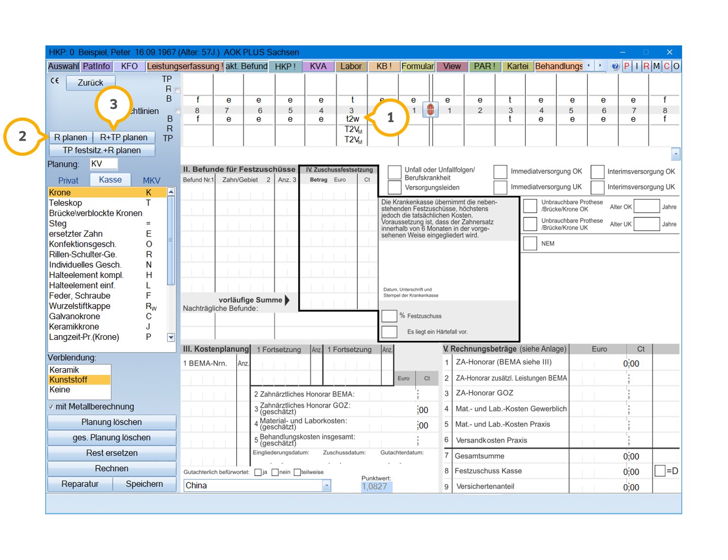728x560 pixels.
Task: Open the Labor tab
Action: pos(351,66)
